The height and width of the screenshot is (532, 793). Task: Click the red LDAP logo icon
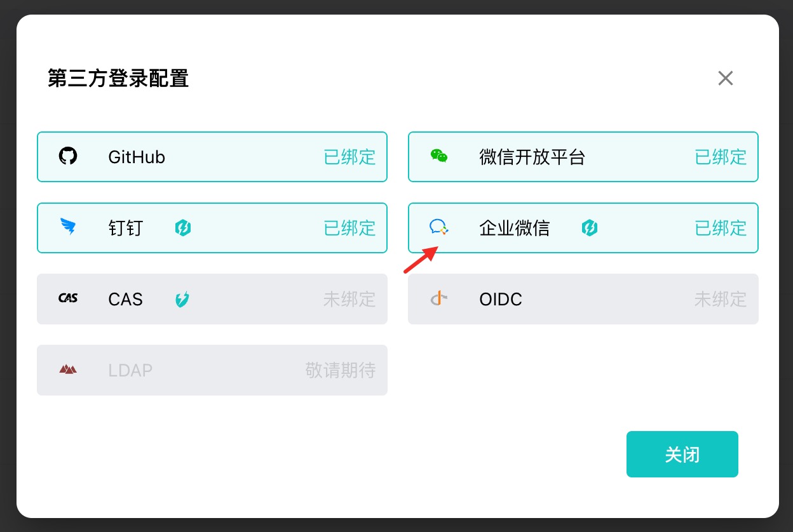click(68, 369)
